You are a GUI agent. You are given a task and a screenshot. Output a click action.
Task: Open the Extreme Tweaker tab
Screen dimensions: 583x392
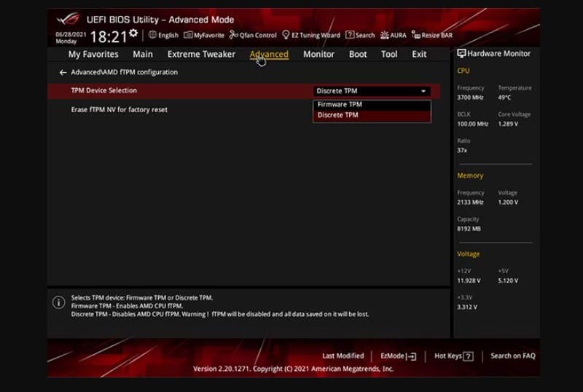click(201, 55)
